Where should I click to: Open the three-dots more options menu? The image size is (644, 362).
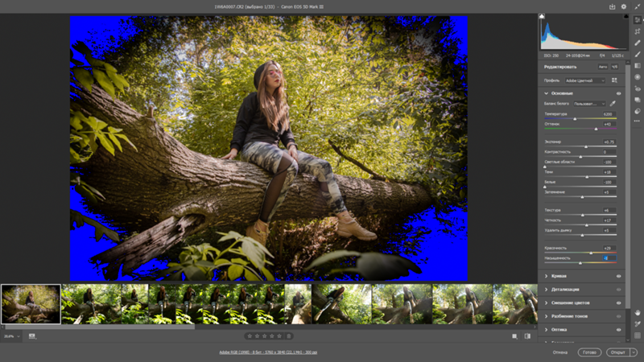(637, 121)
